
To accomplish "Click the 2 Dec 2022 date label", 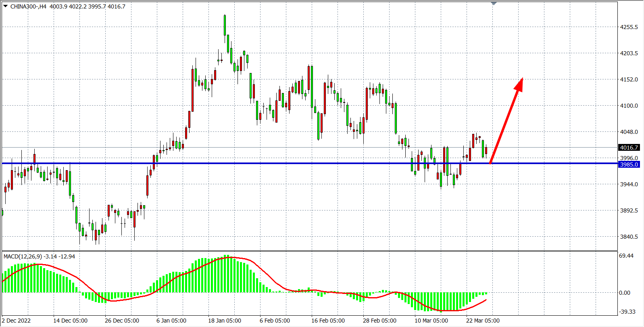I will (16, 321).
